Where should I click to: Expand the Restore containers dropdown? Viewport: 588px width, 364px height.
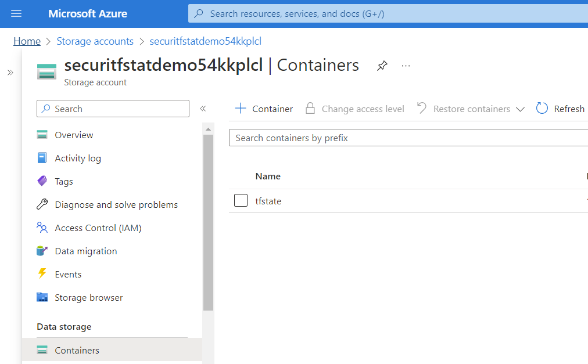pyautogui.click(x=520, y=109)
